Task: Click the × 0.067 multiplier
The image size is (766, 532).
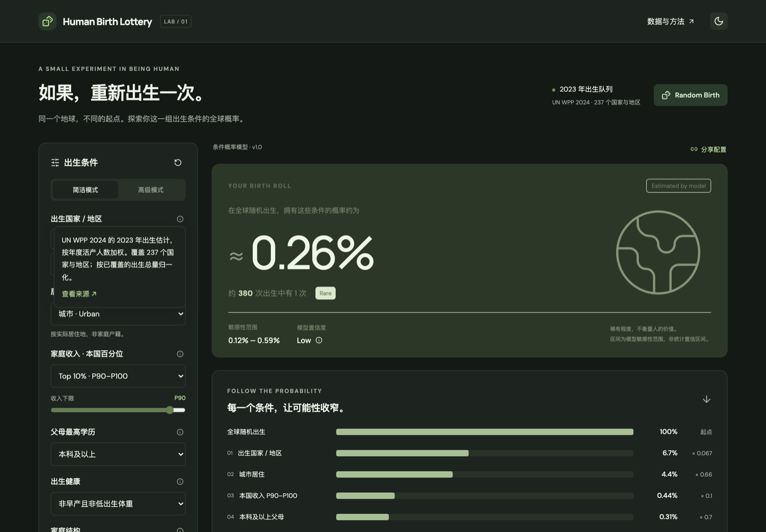Action: pos(702,453)
